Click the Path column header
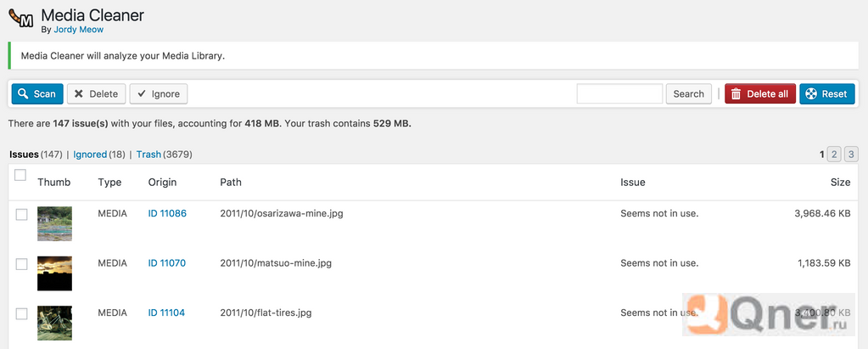The width and height of the screenshot is (868, 349). [231, 183]
